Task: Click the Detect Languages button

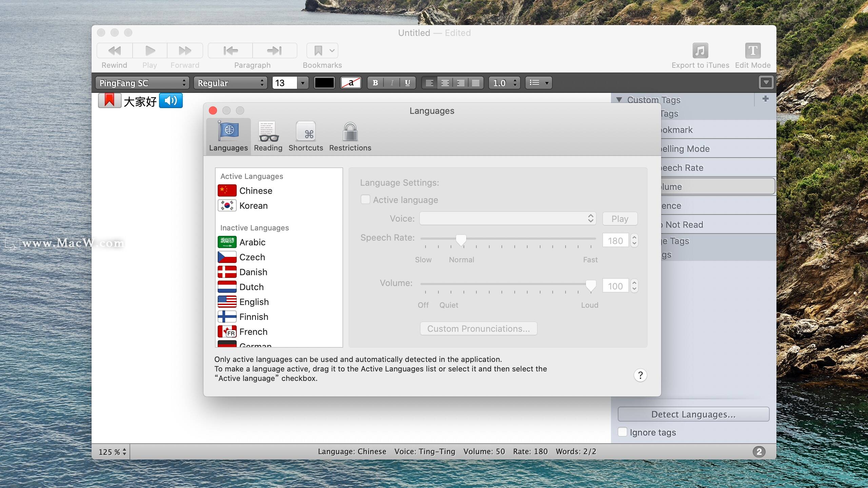Action: pyautogui.click(x=693, y=414)
